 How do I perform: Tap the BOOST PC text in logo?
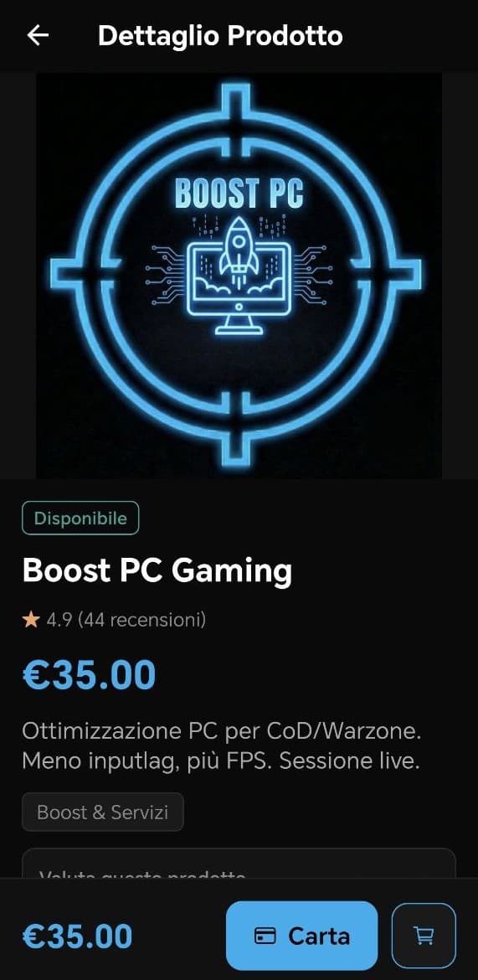coord(239,193)
